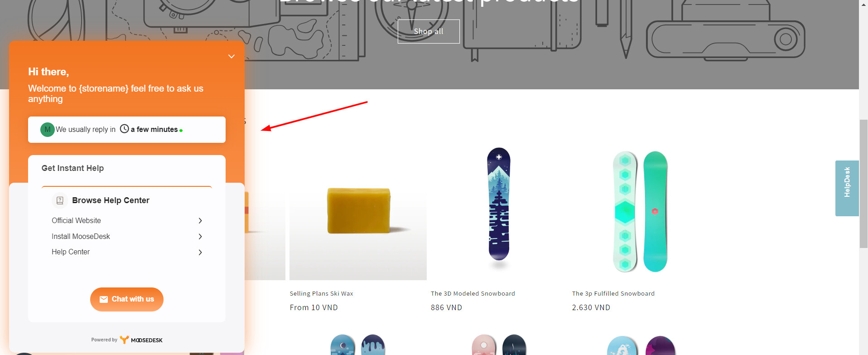Open the Official Website help entry
The image size is (868, 355).
tap(127, 221)
